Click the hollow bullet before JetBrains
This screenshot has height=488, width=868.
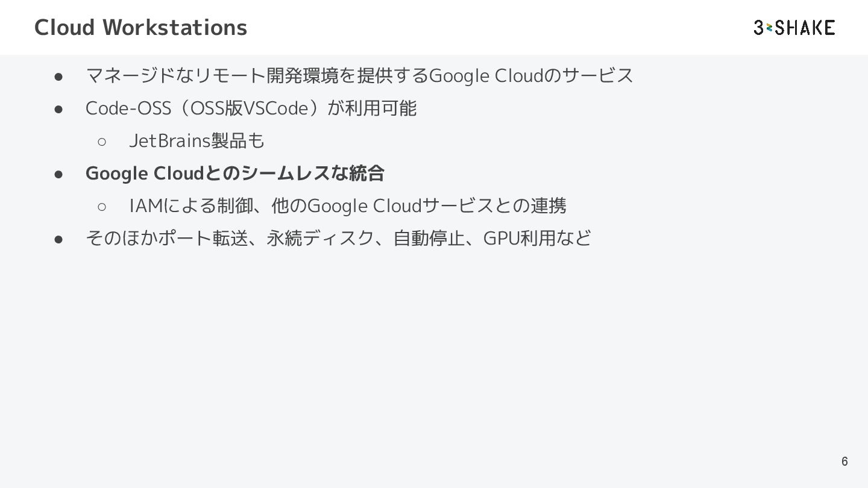pos(102,142)
